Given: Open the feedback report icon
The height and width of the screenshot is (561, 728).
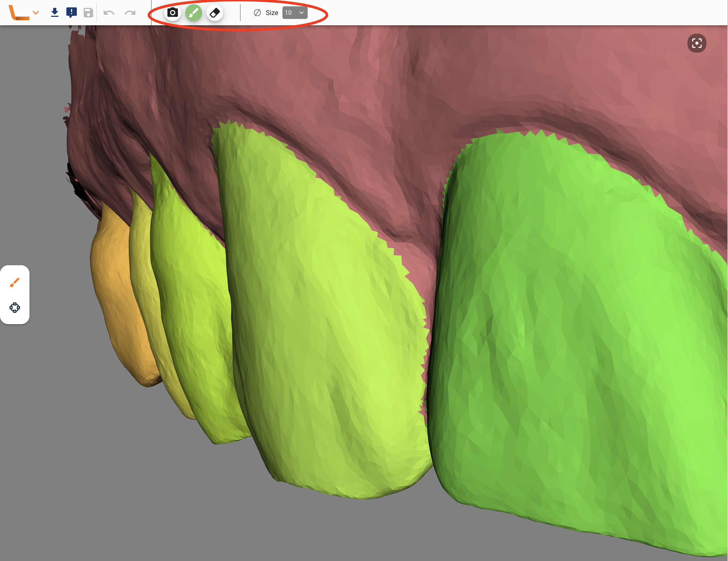Looking at the screenshot, I should click(x=71, y=13).
